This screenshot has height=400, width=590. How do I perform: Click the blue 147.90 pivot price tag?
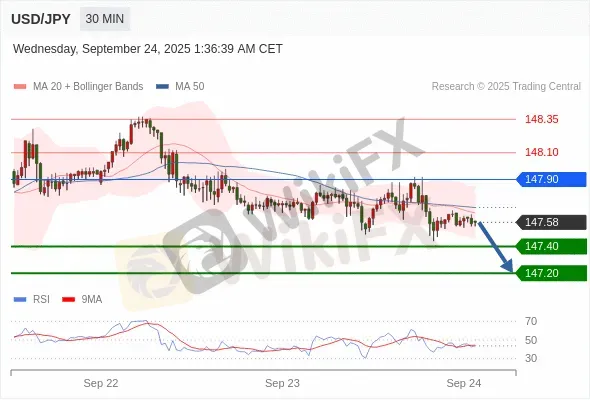[552, 179]
